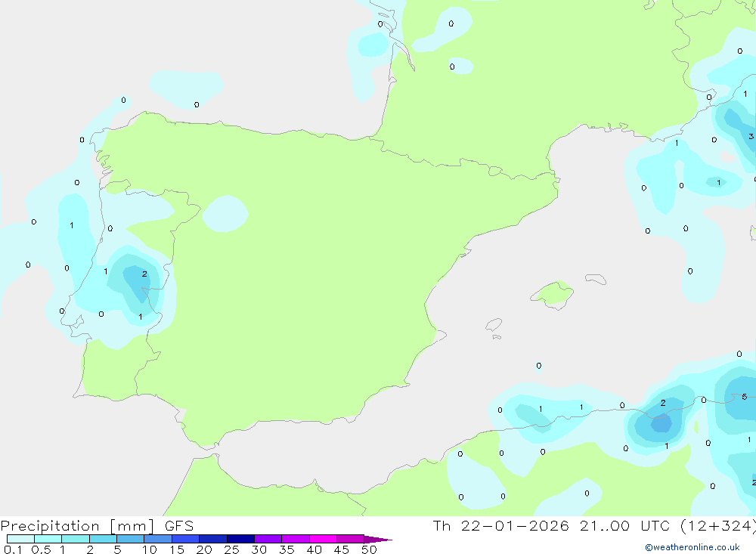Click the legend tick label '35'
The height and width of the screenshot is (554, 756).
(x=287, y=549)
